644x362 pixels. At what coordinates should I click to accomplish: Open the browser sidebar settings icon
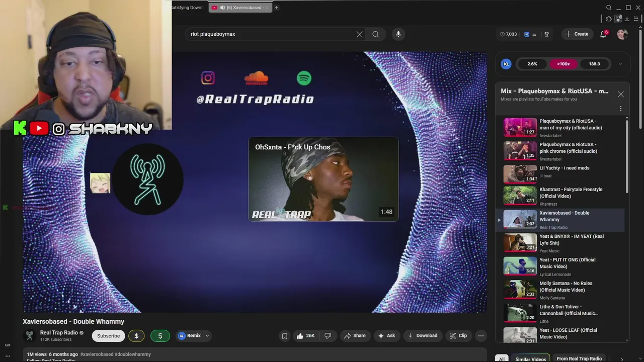click(636, 19)
